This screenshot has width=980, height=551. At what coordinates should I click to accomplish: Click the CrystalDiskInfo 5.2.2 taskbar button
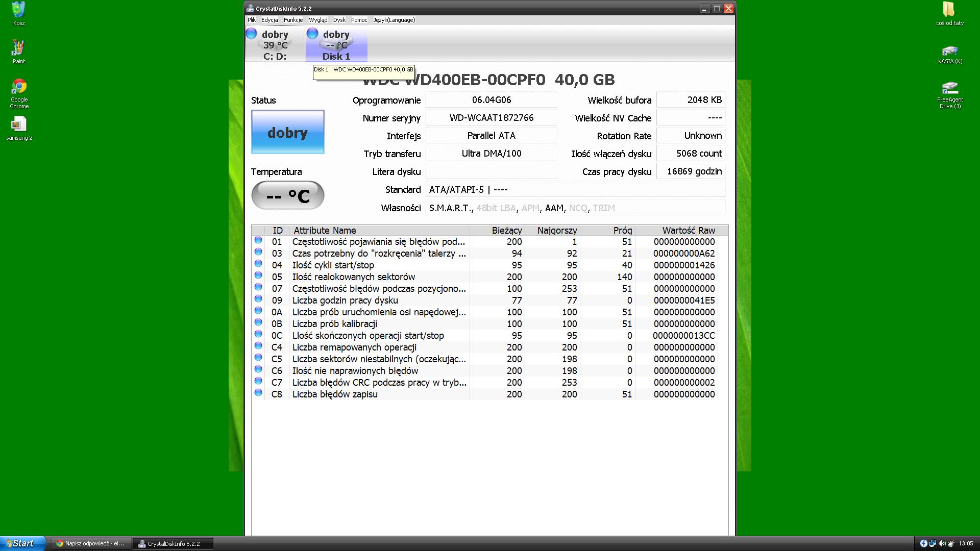click(x=173, y=543)
